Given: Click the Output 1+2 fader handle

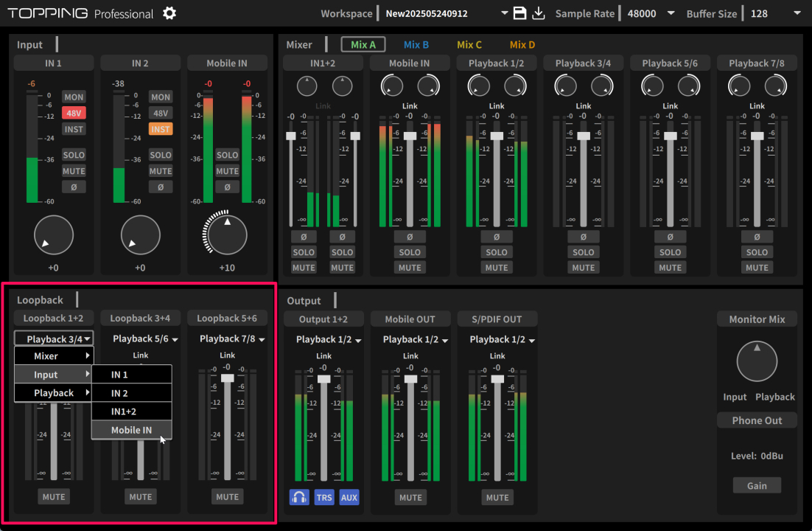Looking at the screenshot, I should pos(323,378).
